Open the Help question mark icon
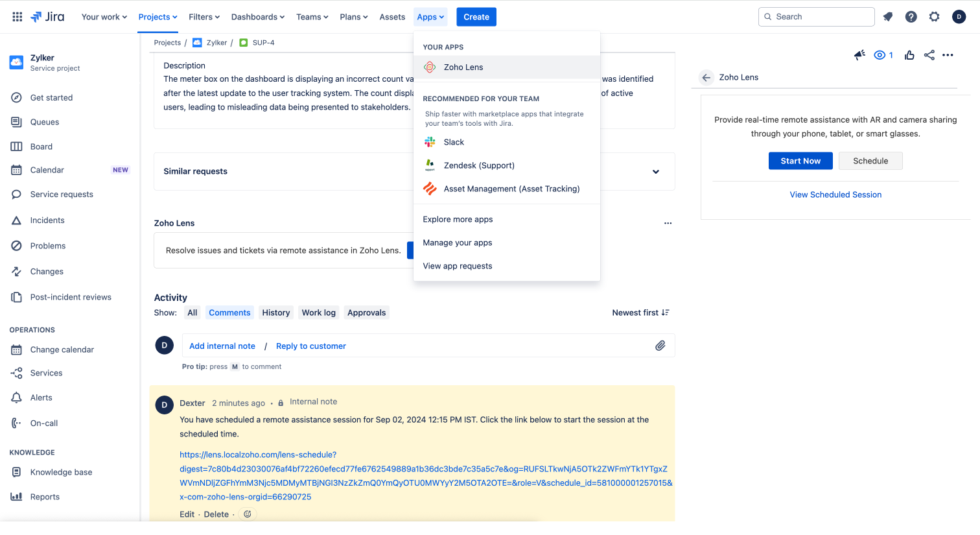The image size is (980, 535). pyautogui.click(x=911, y=17)
